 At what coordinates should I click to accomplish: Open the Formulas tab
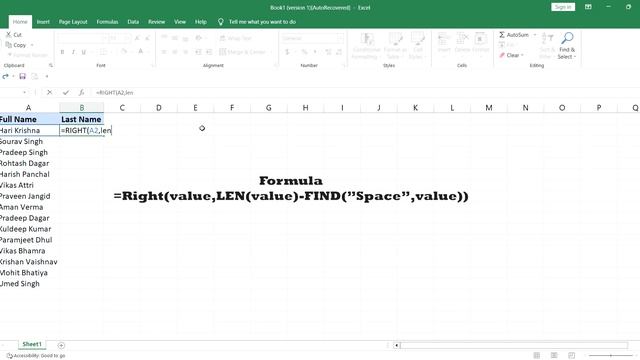pyautogui.click(x=107, y=22)
